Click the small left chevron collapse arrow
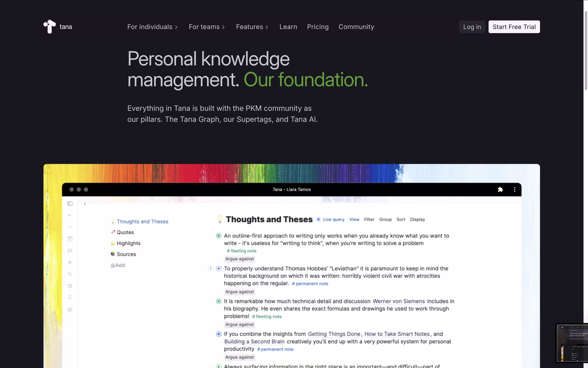This screenshot has width=588, height=368. 85,204
